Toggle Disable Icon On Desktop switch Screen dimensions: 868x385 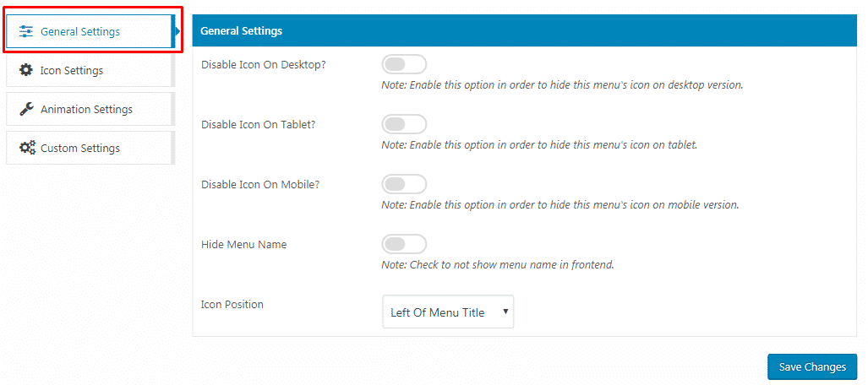(x=404, y=64)
